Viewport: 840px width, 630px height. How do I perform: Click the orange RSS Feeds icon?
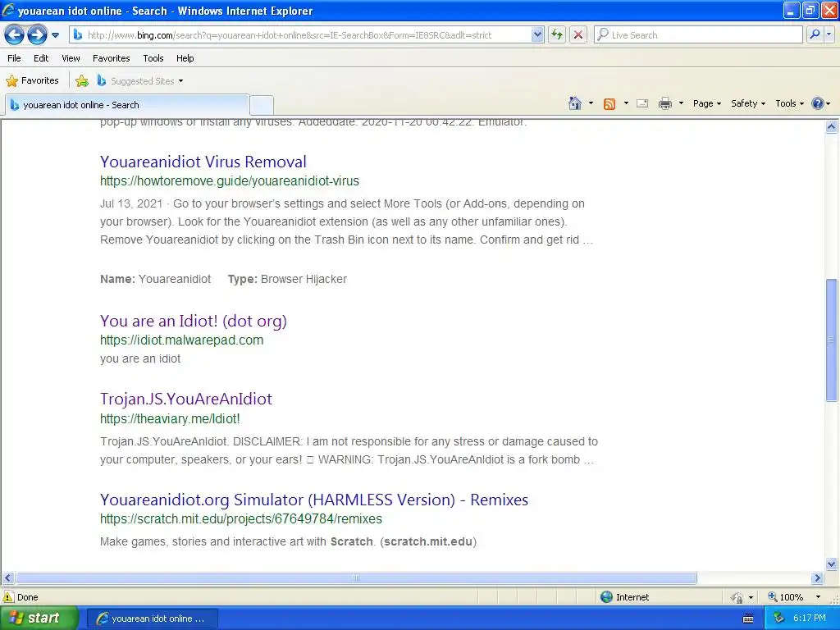pos(609,104)
